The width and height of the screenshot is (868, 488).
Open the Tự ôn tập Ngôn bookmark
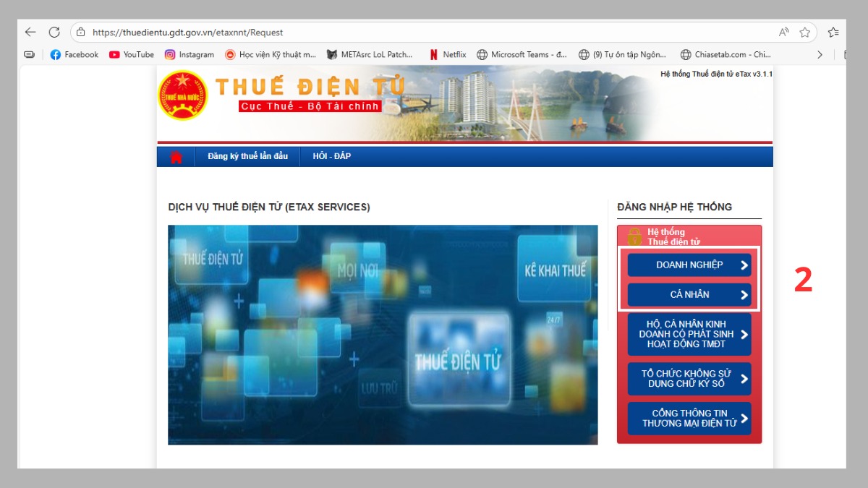(x=624, y=54)
